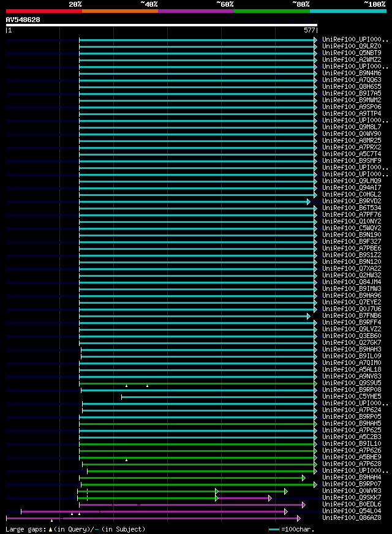392x534 pixels.
Task: Select the UniRef100_B9HA96 label
Action: point(352,296)
